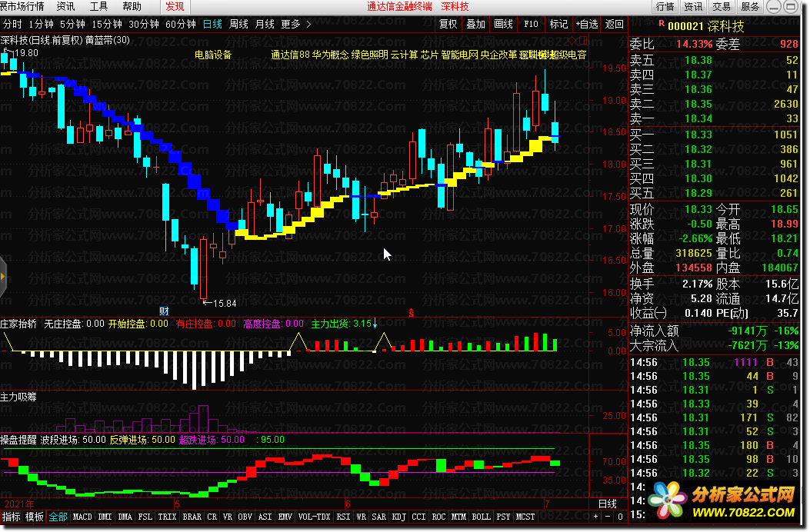Image resolution: width=810 pixels, height=532 pixels.
Task: Switch to the 30分钟 period
Action: coord(144,25)
